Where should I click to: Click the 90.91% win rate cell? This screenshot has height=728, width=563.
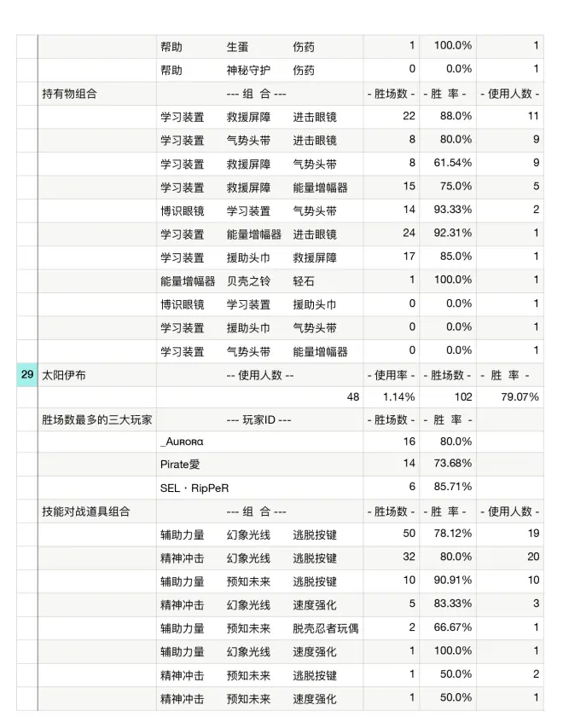tap(448, 581)
